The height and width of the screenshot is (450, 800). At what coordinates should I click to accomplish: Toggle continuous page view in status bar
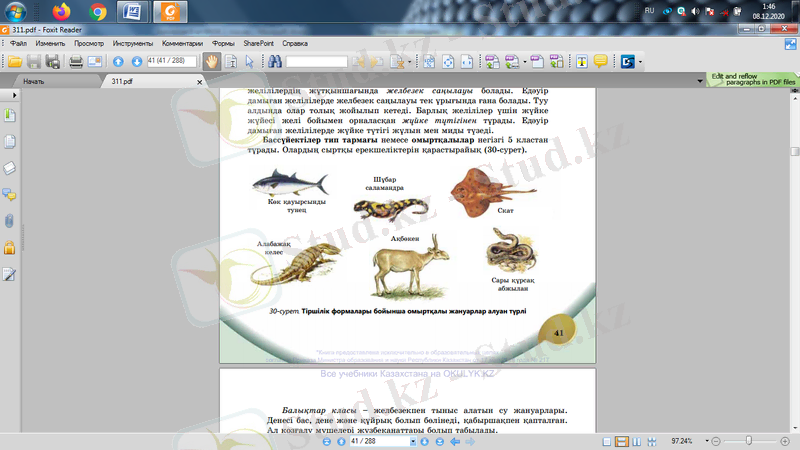[621, 441]
